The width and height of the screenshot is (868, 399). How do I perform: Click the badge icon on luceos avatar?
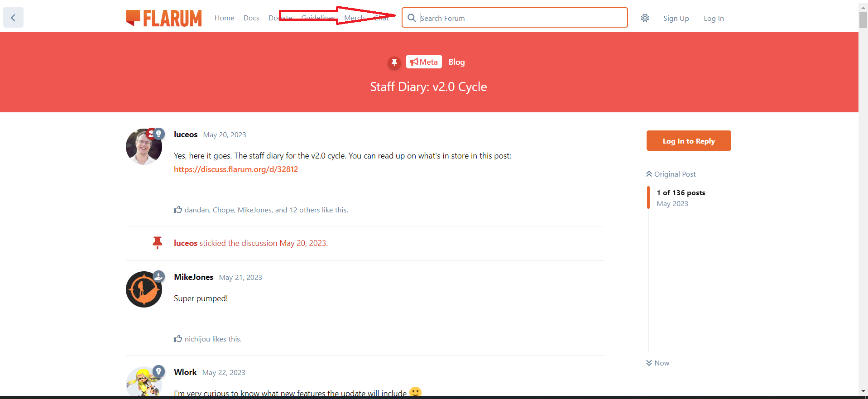click(158, 134)
